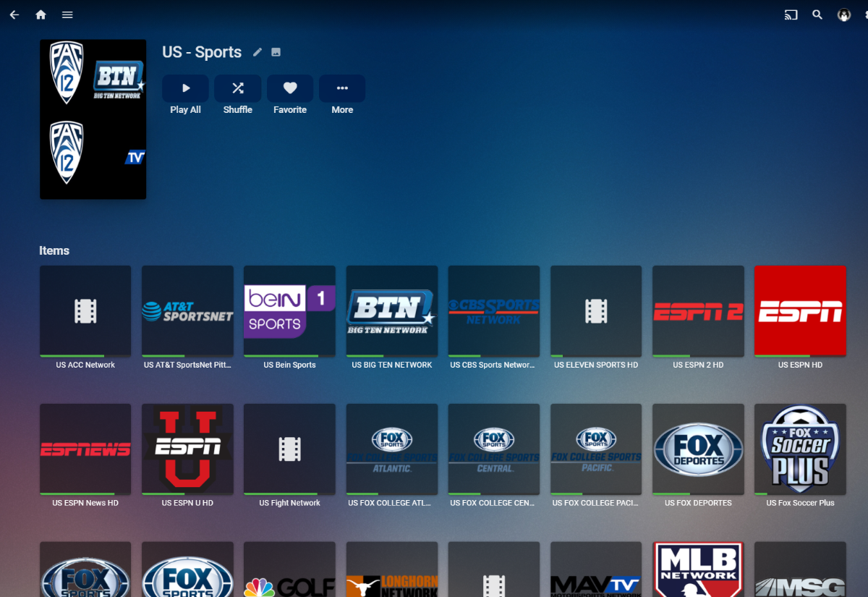Select the ESPN 2 channel card
This screenshot has width=868, height=597.
pos(698,311)
